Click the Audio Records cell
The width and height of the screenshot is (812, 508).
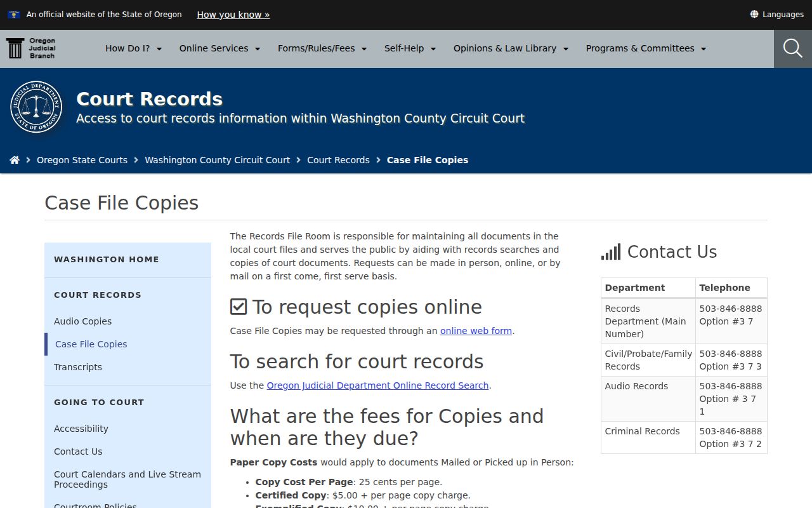point(648,399)
